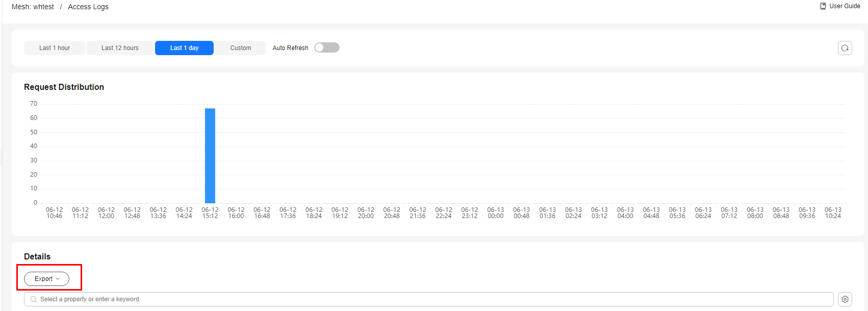Toggle the Auto Refresh switch
Image resolution: width=868 pixels, height=311 pixels.
tap(327, 47)
